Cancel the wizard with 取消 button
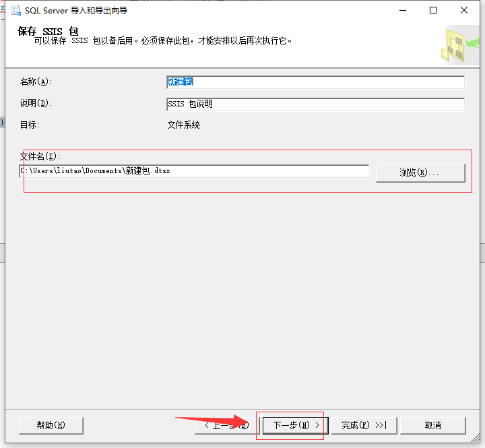The image size is (485, 448). point(433,425)
